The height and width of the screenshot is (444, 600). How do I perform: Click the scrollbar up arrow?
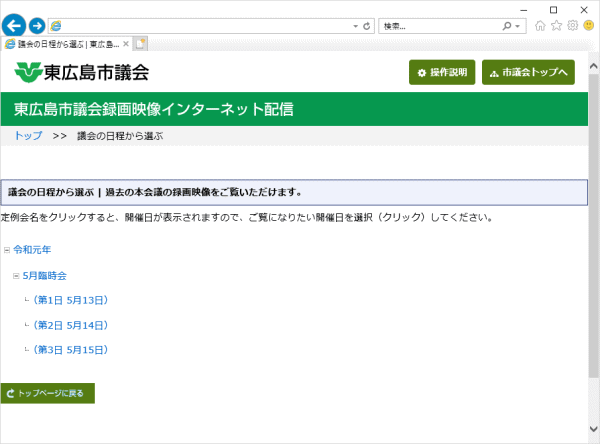point(593,66)
